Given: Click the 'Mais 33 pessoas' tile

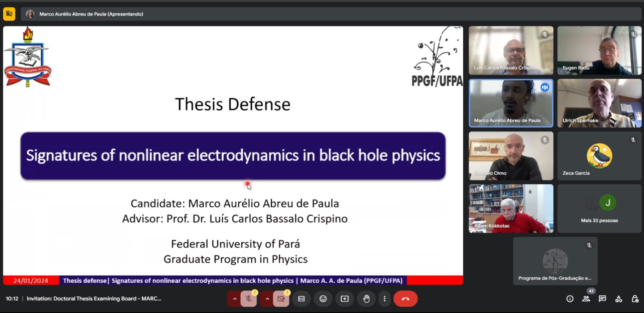Looking at the screenshot, I should point(599,208).
